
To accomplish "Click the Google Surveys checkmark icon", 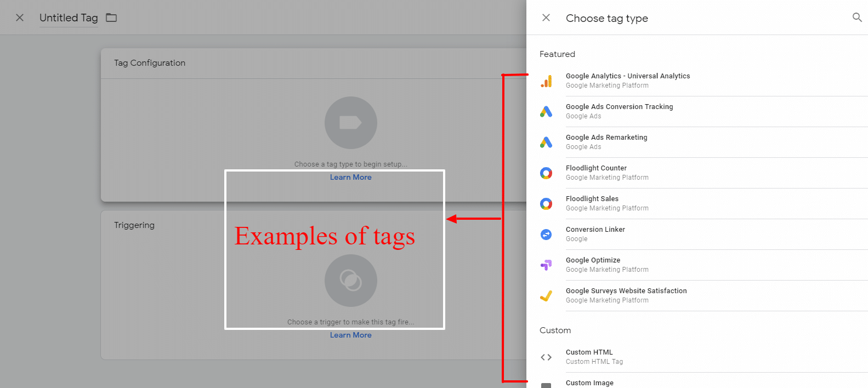I will [546, 296].
